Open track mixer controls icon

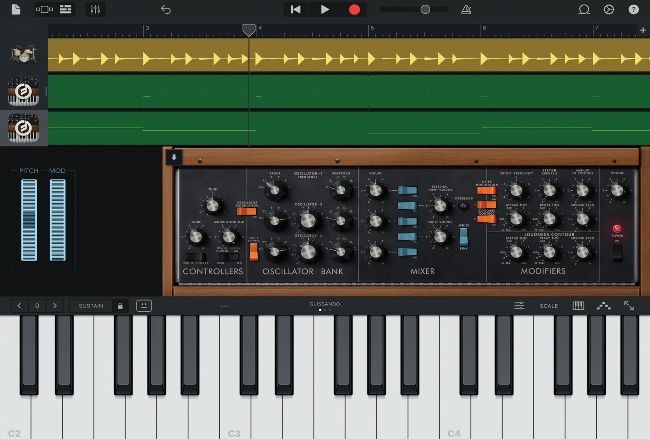[95, 9]
